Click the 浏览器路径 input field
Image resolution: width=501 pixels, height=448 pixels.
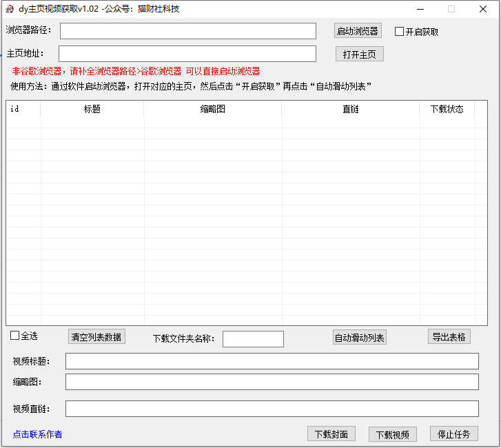[x=188, y=31]
